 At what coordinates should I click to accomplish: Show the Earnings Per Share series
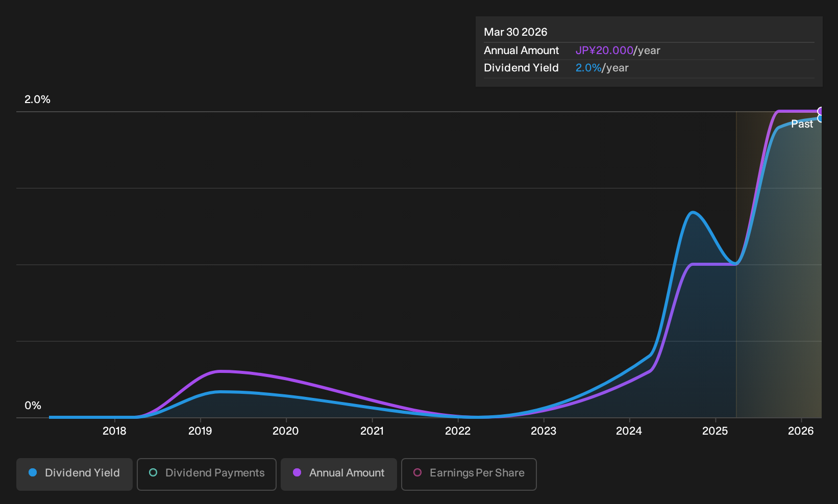pyautogui.click(x=469, y=474)
